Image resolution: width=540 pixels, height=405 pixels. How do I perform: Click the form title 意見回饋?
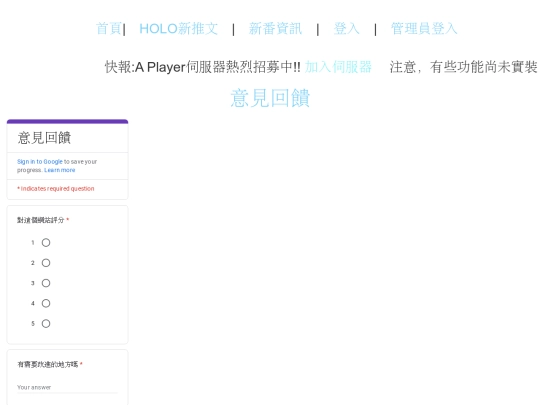[x=44, y=138]
